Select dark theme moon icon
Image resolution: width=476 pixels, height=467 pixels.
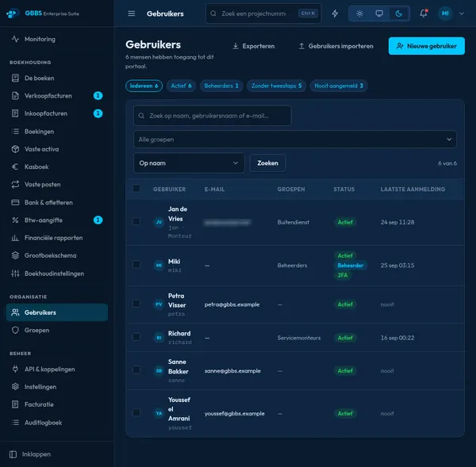(x=399, y=13)
